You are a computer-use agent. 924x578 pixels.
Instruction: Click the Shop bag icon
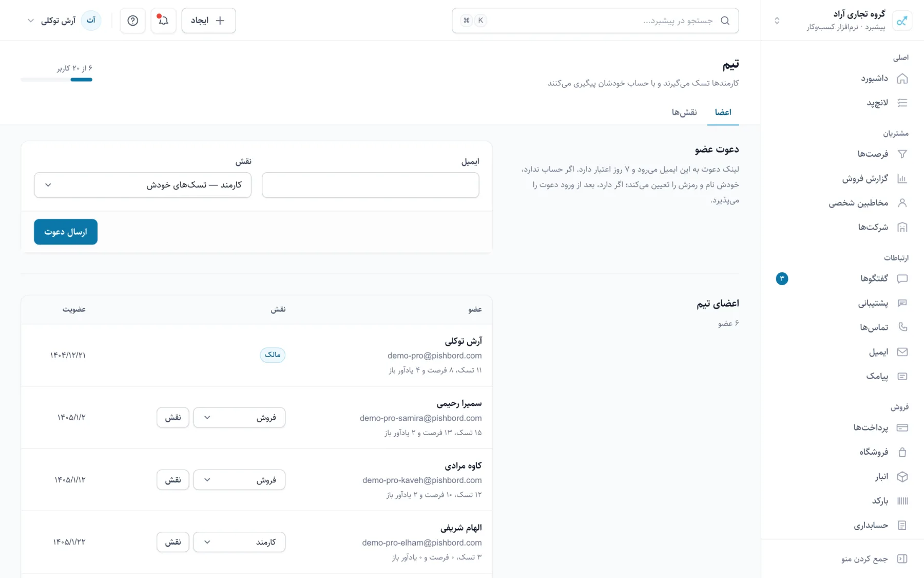[902, 452]
